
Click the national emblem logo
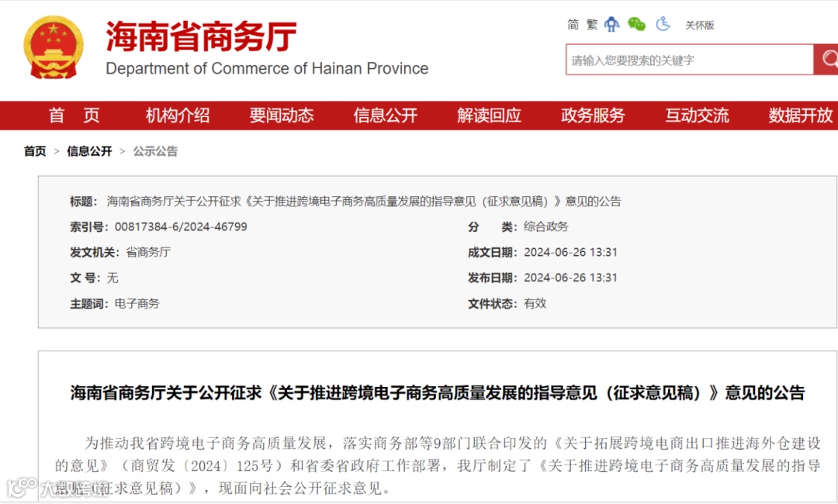click(x=54, y=47)
